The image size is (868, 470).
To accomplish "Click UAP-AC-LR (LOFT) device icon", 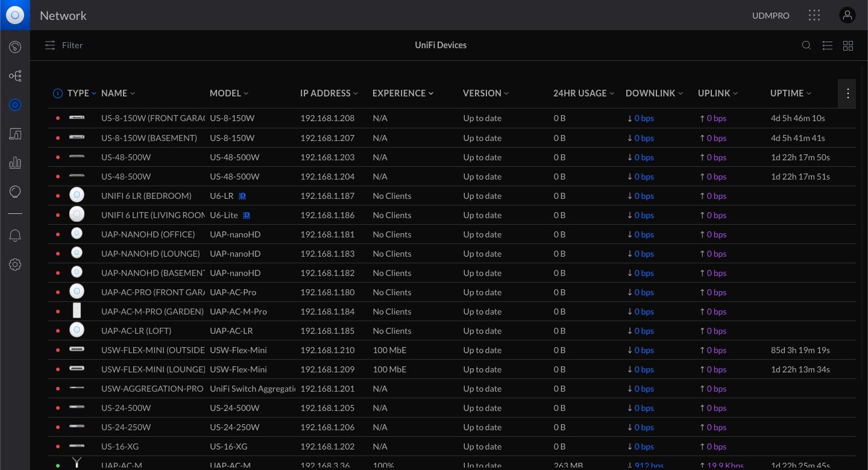I will click(x=77, y=330).
